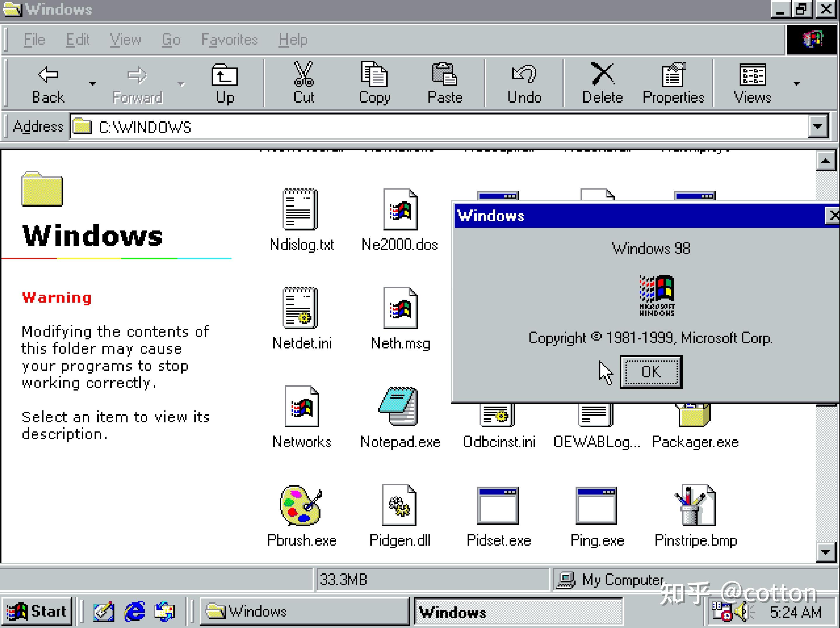This screenshot has width=840, height=628.
Task: Click the Cut scissors icon
Action: point(304,74)
